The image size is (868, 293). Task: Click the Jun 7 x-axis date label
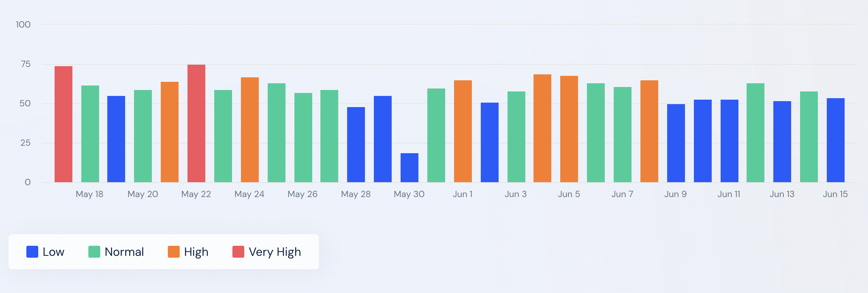622,194
